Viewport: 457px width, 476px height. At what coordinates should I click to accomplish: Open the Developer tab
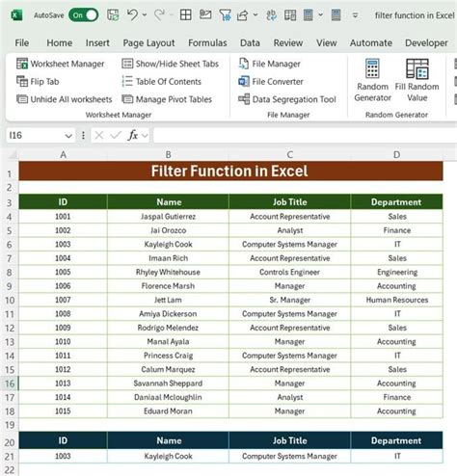(x=426, y=42)
